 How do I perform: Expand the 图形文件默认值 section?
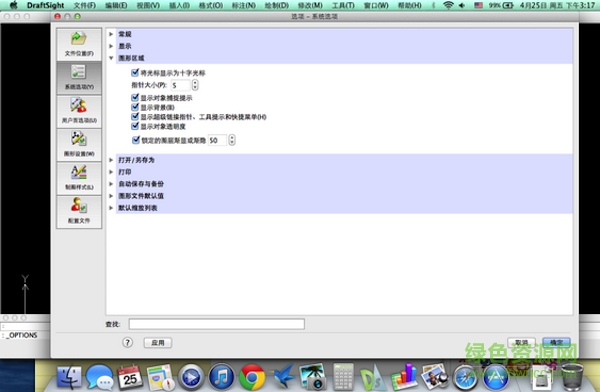pos(111,196)
